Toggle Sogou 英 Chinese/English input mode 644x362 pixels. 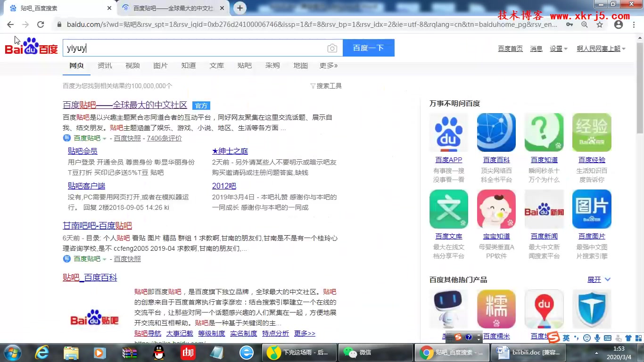point(566,338)
